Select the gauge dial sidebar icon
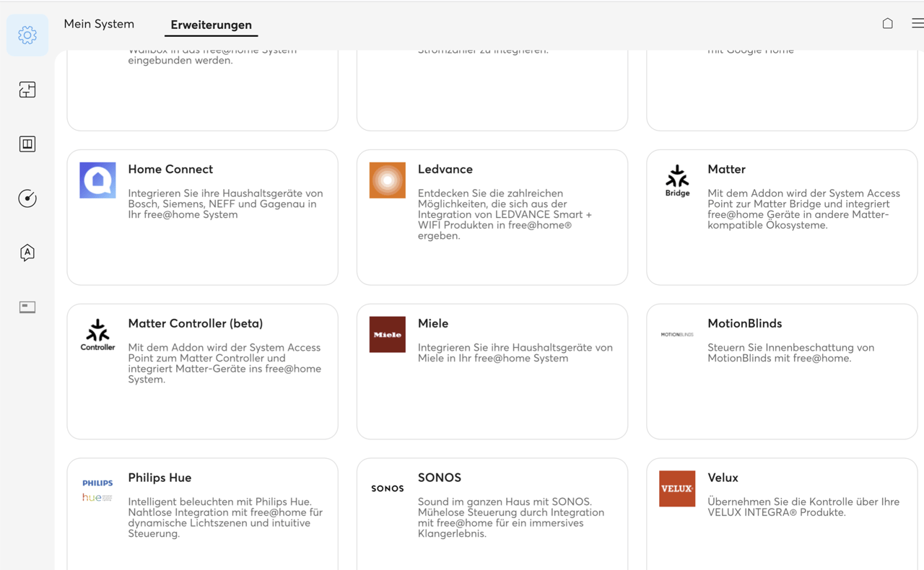Image resolution: width=924 pixels, height=570 pixels. click(x=27, y=198)
